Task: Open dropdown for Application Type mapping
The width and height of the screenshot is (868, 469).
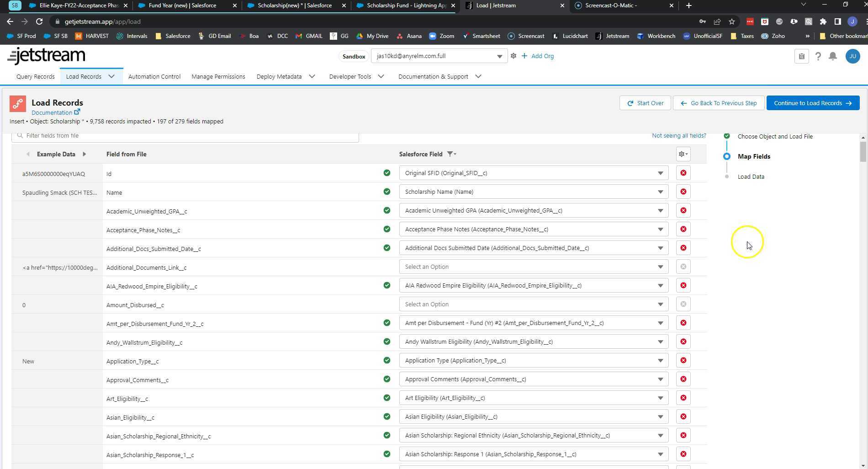Action: [534, 361]
